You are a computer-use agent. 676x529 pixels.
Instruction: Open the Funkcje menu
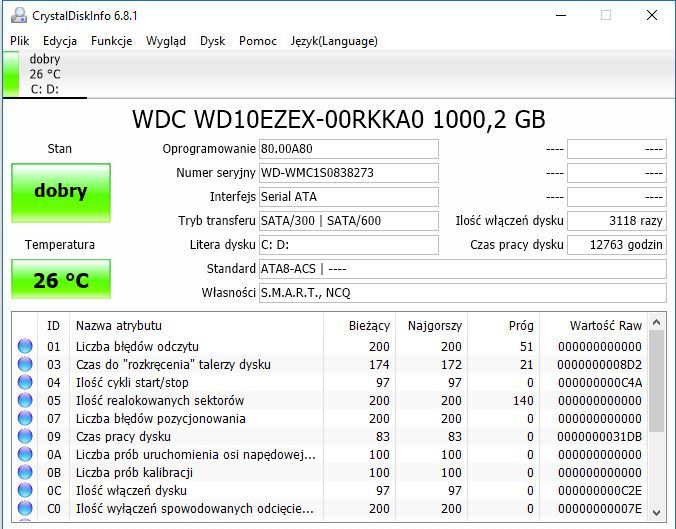coord(112,41)
